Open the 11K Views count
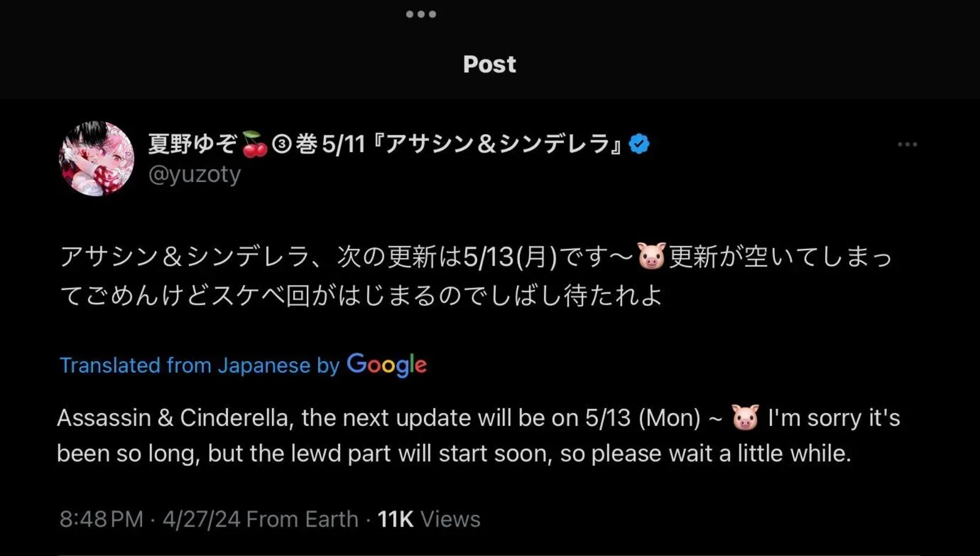 pyautogui.click(x=429, y=519)
